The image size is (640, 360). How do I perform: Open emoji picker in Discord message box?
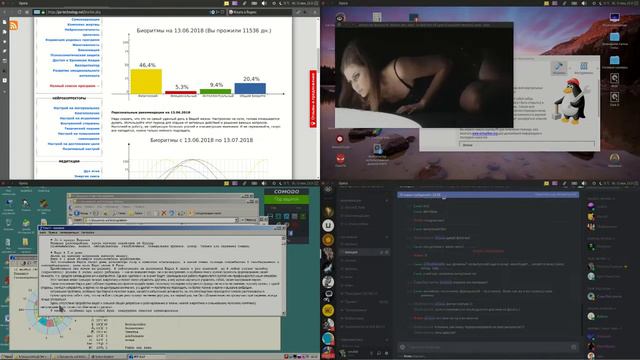573,347
